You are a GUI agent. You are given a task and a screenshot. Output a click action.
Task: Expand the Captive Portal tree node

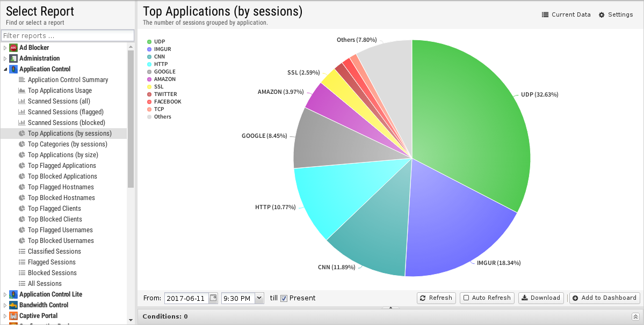point(5,315)
